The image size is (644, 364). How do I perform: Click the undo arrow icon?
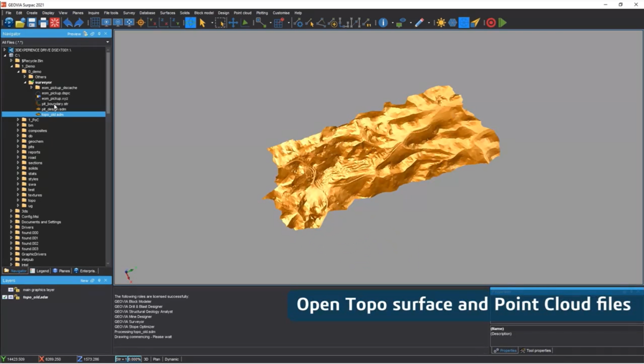click(68, 23)
